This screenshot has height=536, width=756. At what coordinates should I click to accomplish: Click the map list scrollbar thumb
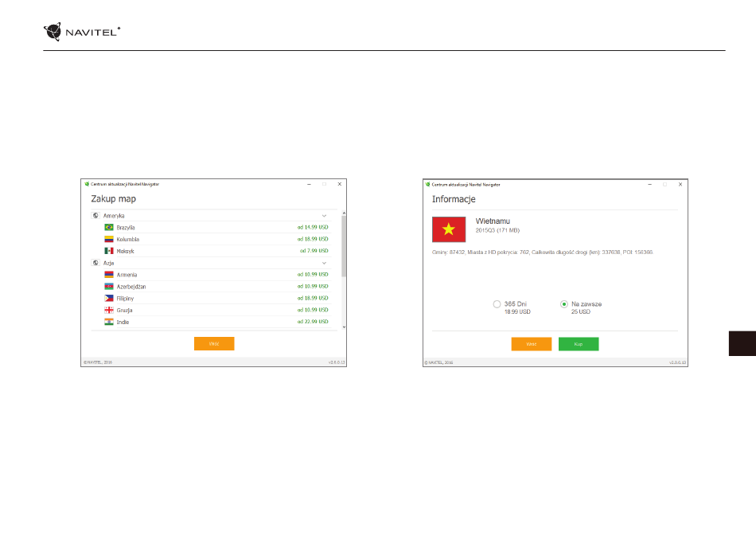[x=344, y=246]
